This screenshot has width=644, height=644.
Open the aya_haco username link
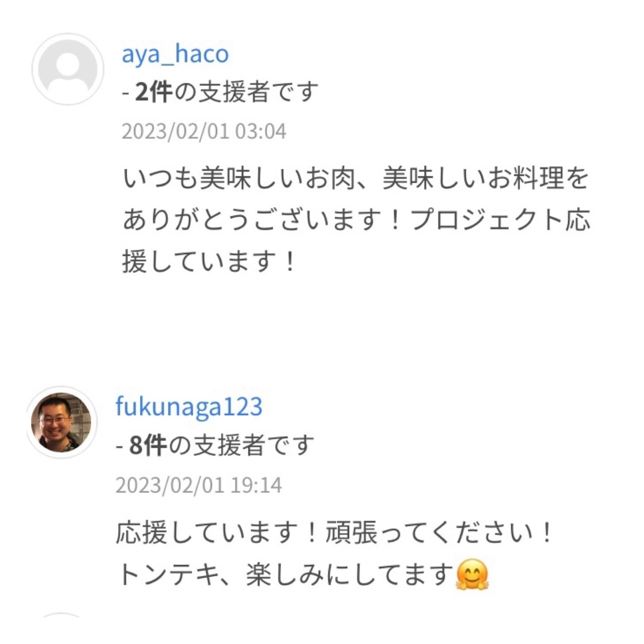[x=175, y=54]
